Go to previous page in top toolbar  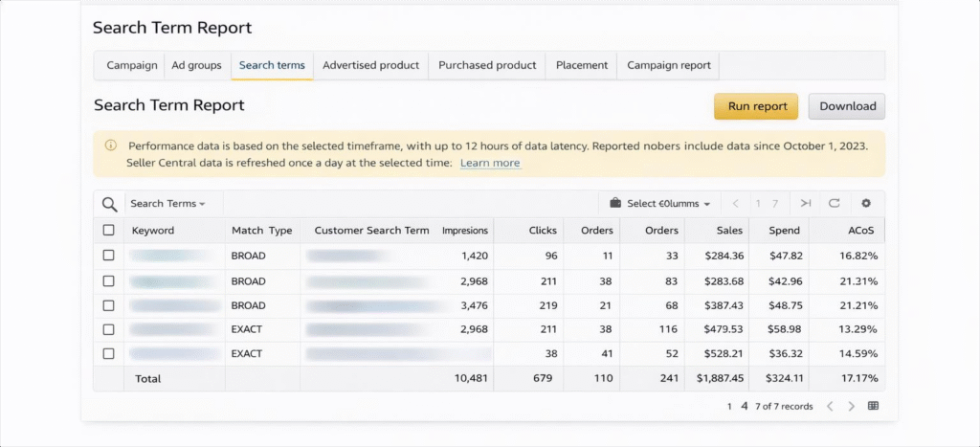(x=735, y=203)
